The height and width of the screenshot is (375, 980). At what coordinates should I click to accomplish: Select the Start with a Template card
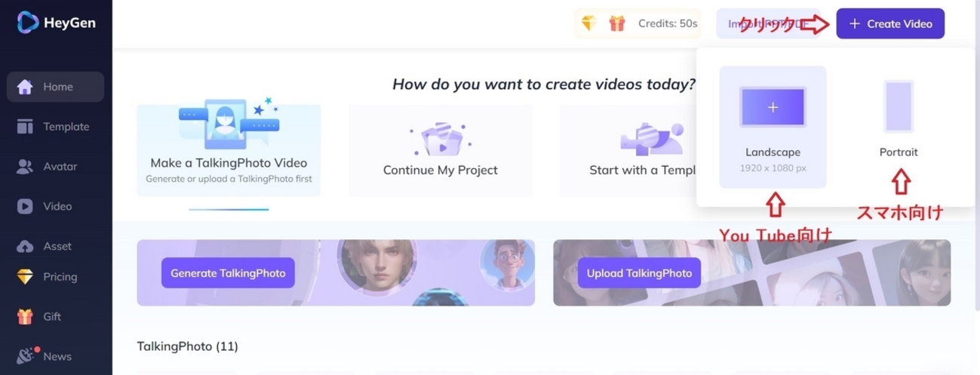click(628, 150)
